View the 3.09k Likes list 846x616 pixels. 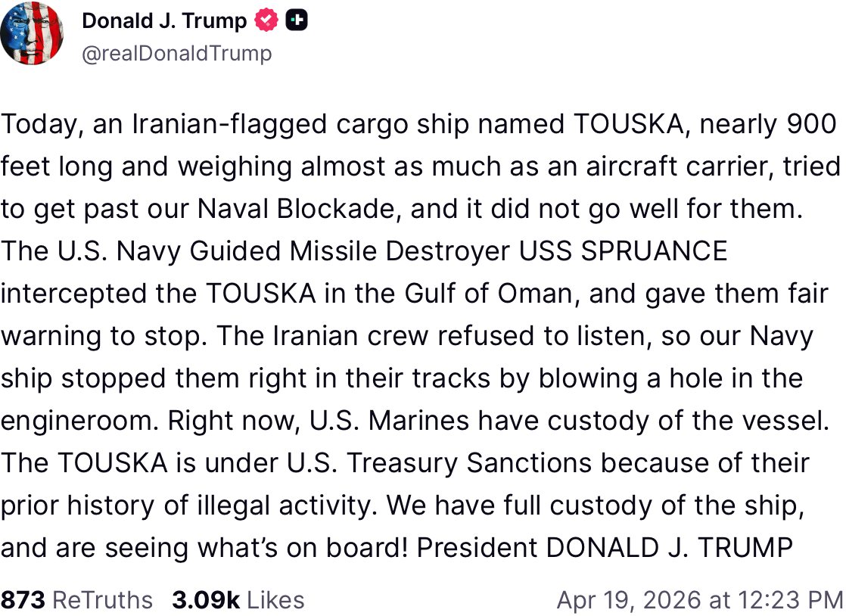click(238, 600)
